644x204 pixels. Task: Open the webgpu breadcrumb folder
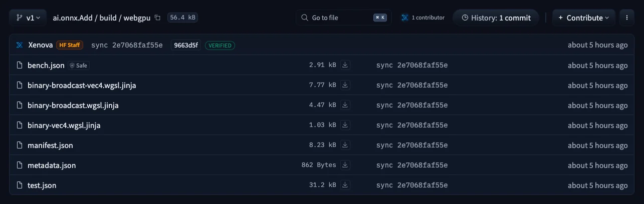137,17
